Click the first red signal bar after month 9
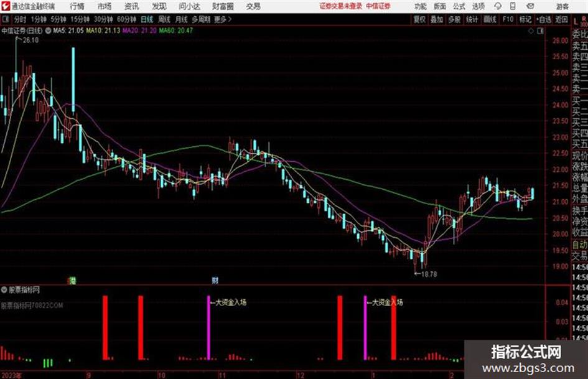Viewport: 588px width, 379px height. click(x=105, y=327)
